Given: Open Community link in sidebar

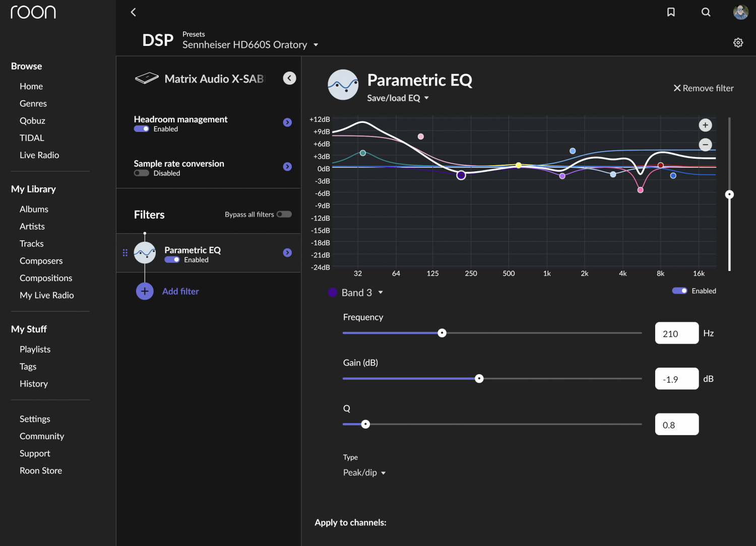Looking at the screenshot, I should [x=42, y=436].
